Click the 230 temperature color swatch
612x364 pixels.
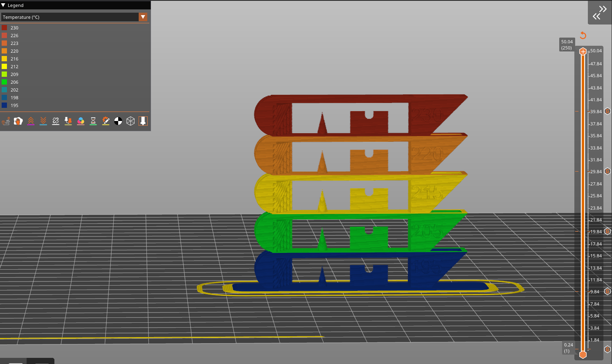coord(4,28)
